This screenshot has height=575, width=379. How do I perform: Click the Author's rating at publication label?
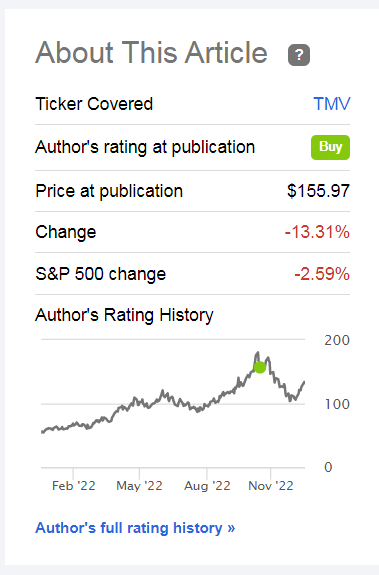point(145,147)
